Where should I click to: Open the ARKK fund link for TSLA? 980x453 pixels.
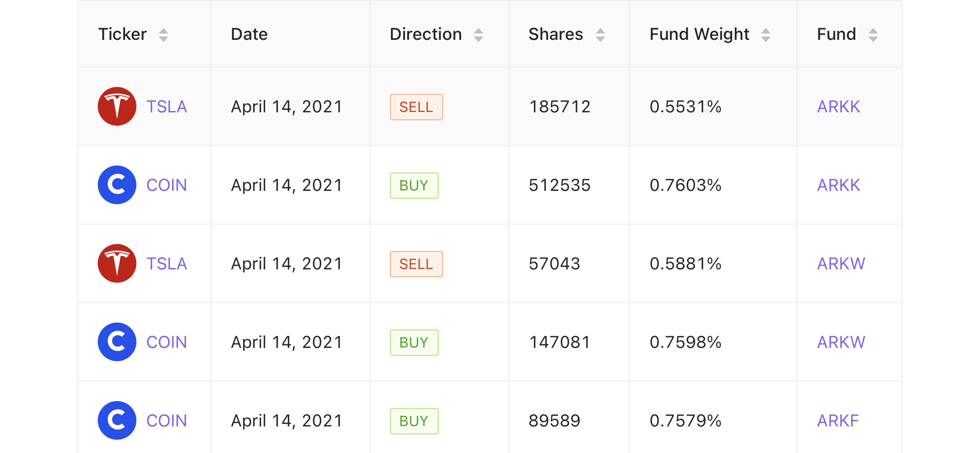point(838,107)
